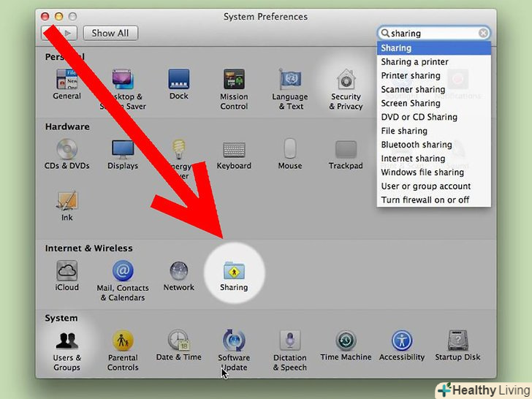532x399 pixels.
Task: Open Mission Control preferences
Action: 234,89
